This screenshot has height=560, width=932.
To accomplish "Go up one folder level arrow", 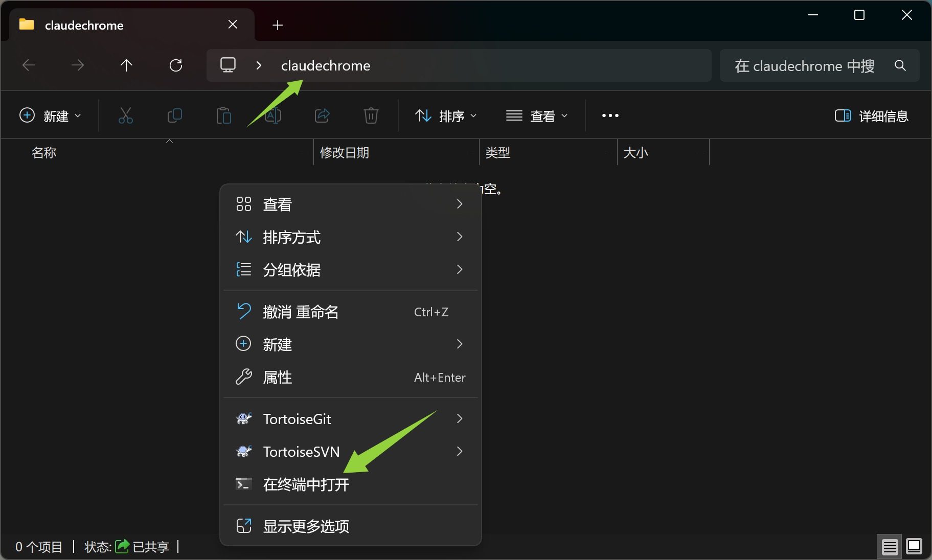I will (x=126, y=65).
